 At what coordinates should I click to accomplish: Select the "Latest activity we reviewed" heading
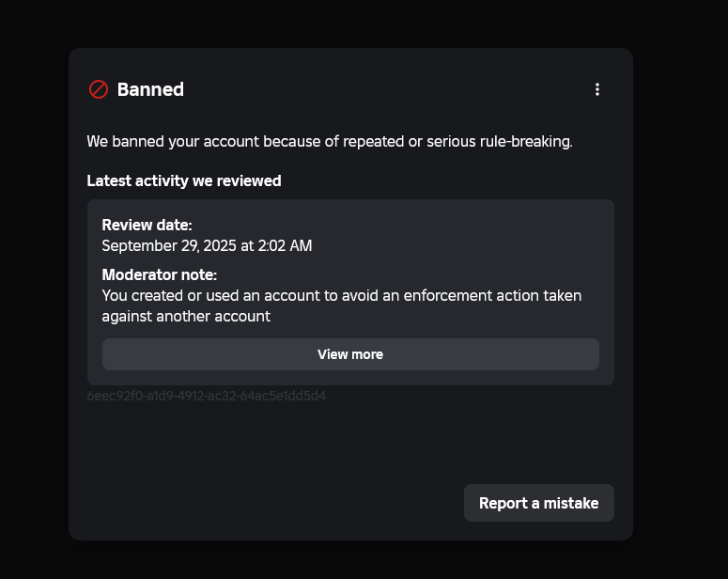pos(184,180)
